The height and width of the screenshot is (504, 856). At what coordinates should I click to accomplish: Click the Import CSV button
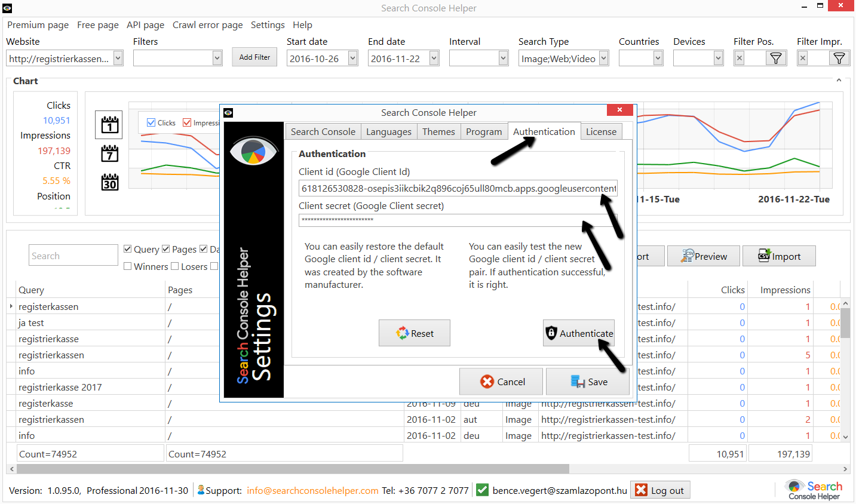point(779,256)
